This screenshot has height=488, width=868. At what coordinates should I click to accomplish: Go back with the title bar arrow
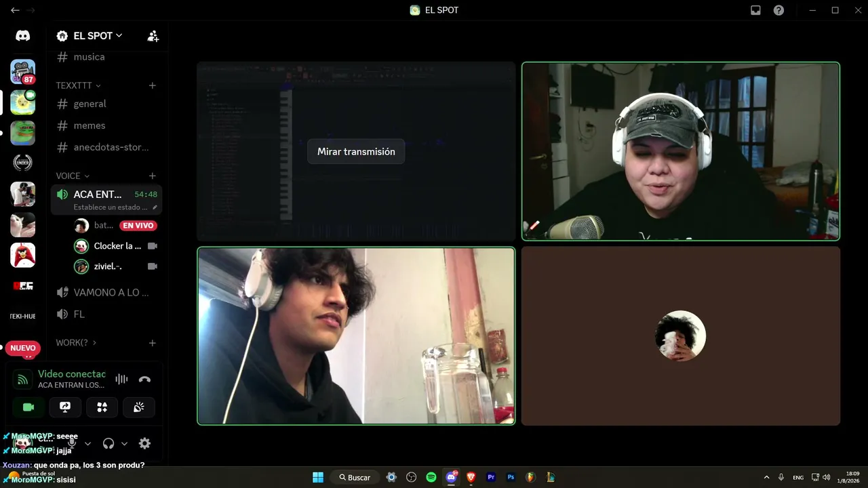click(x=15, y=10)
